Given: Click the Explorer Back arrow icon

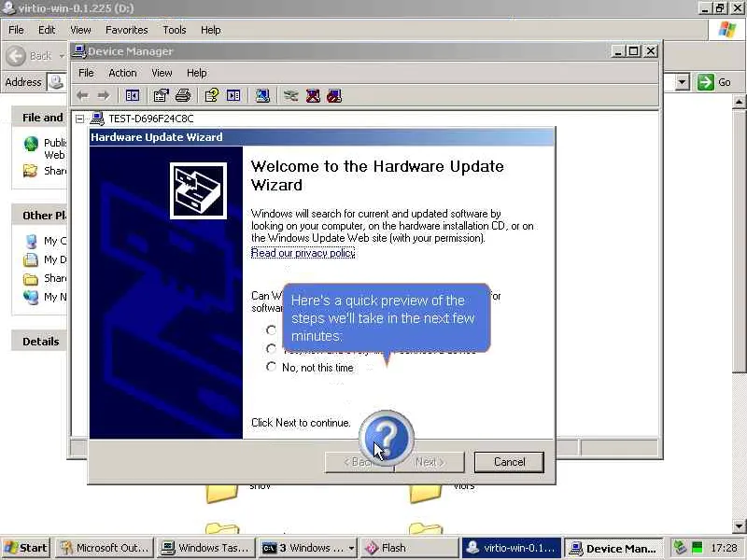Looking at the screenshot, I should tap(16, 56).
